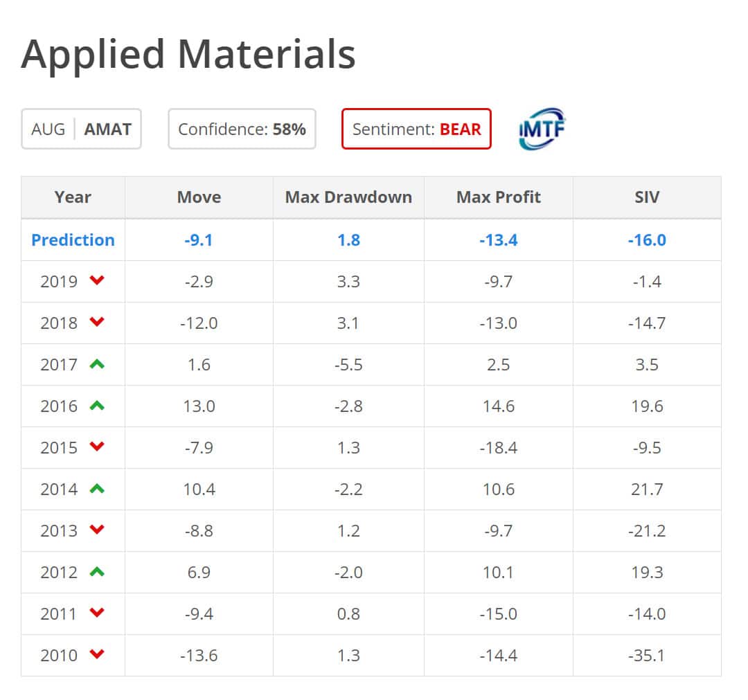Viewport: 748px width, 700px height.
Task: Click the 2012 Move value 6.9
Action: pyautogui.click(x=199, y=572)
